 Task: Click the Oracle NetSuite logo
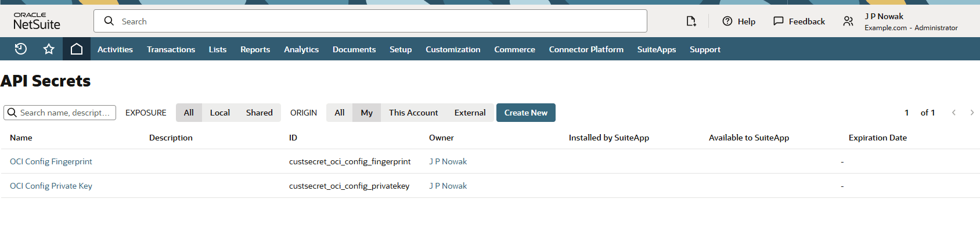[x=37, y=21]
